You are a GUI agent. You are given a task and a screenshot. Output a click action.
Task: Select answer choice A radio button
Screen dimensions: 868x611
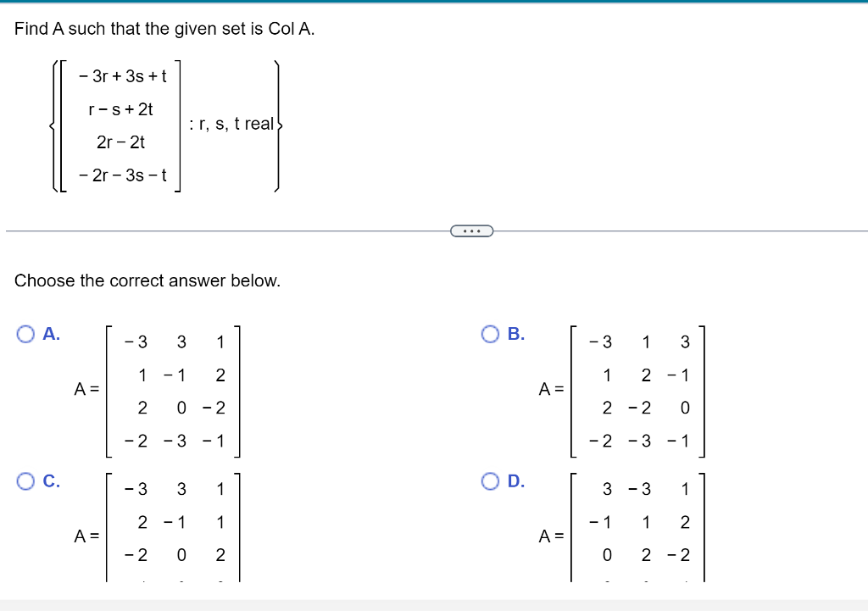[24, 334]
